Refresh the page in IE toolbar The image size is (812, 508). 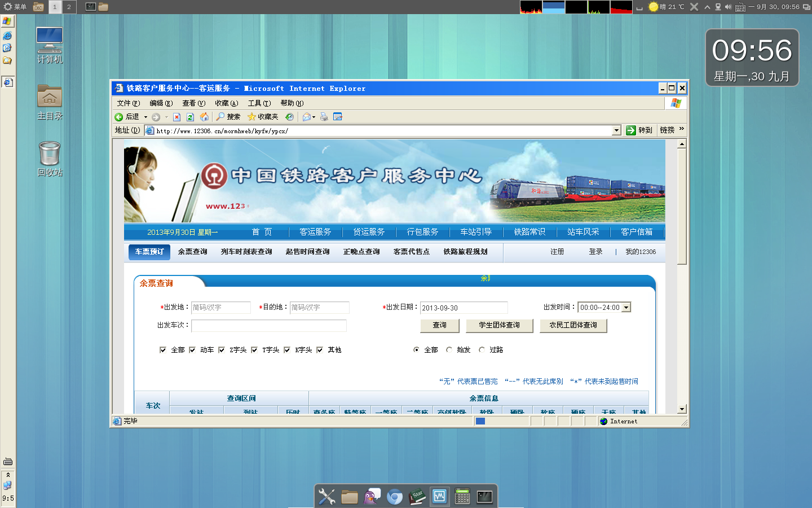(190, 117)
